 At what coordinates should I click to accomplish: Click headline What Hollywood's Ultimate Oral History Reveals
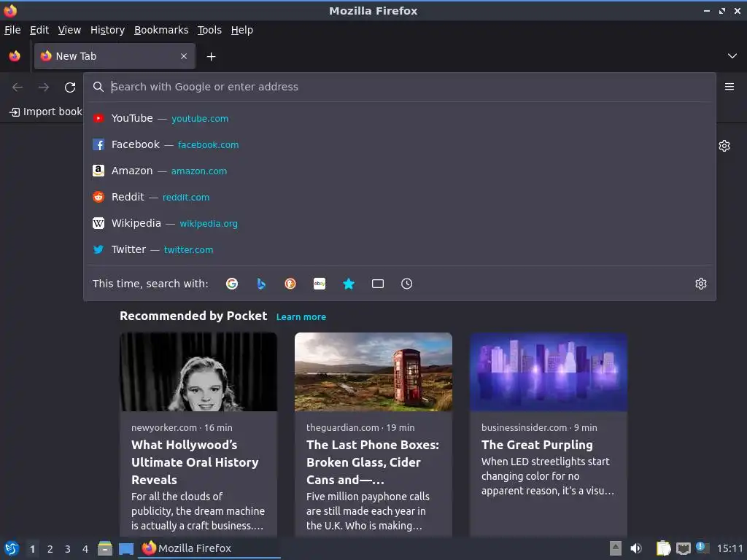click(195, 462)
